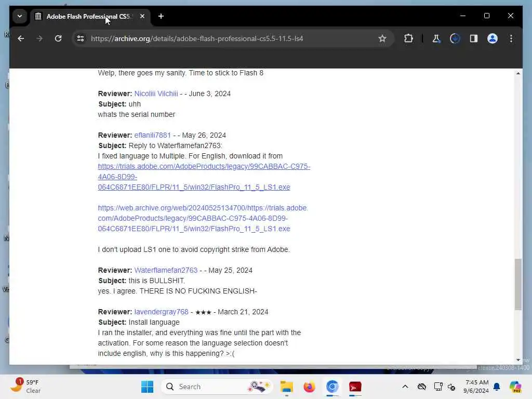
Task: Click the cloud sync-off tray icon
Action: [x=422, y=387]
